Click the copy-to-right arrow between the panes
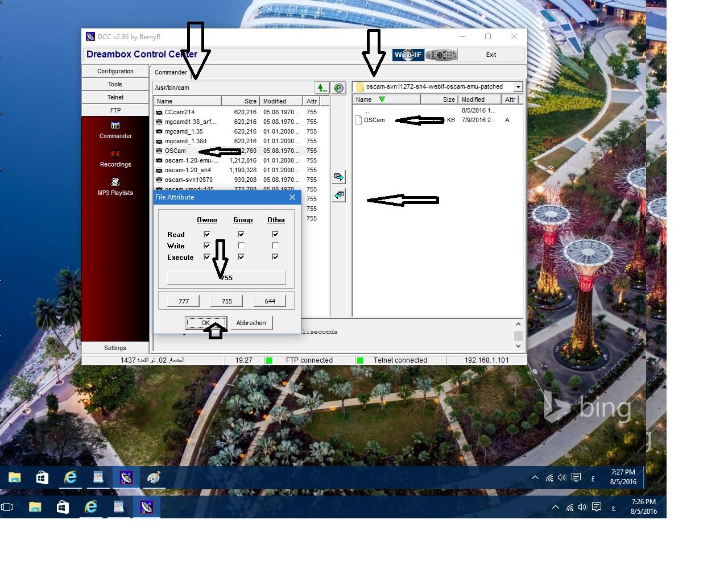This screenshot has width=728, height=582. (x=339, y=177)
